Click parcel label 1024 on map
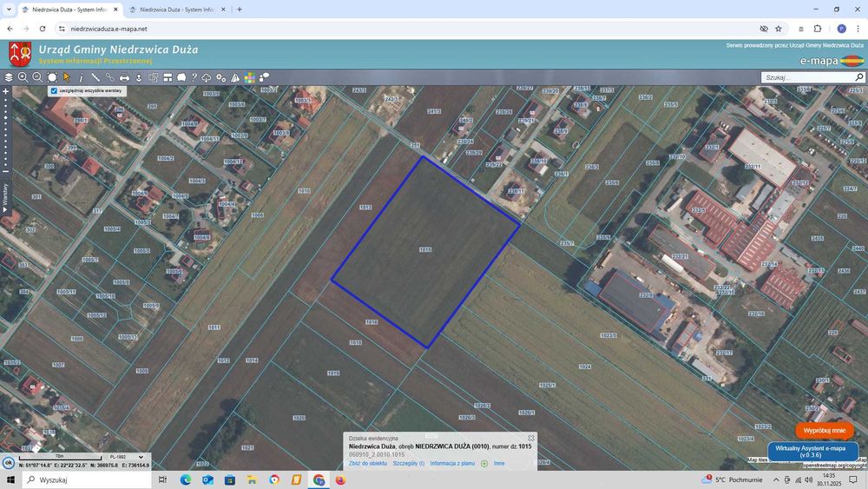Viewport: 868px width, 489px height. click(x=584, y=367)
